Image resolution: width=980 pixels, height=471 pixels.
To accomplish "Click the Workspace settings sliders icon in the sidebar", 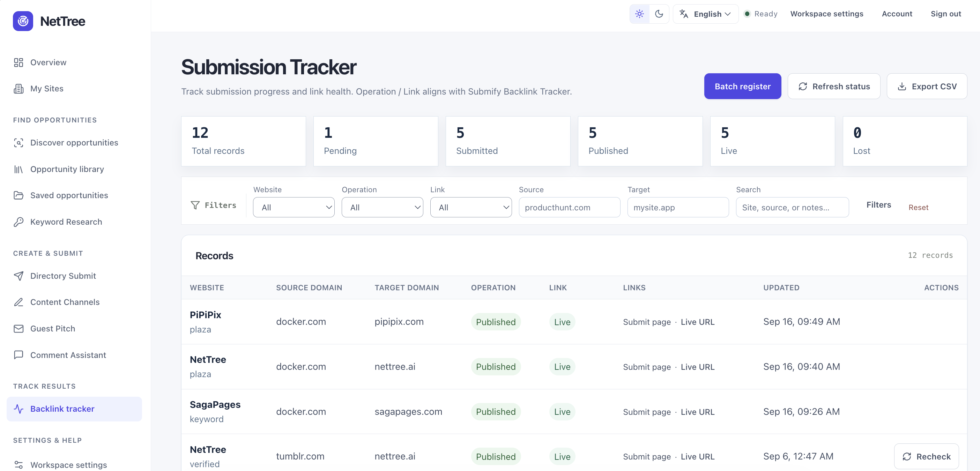I will click(18, 465).
